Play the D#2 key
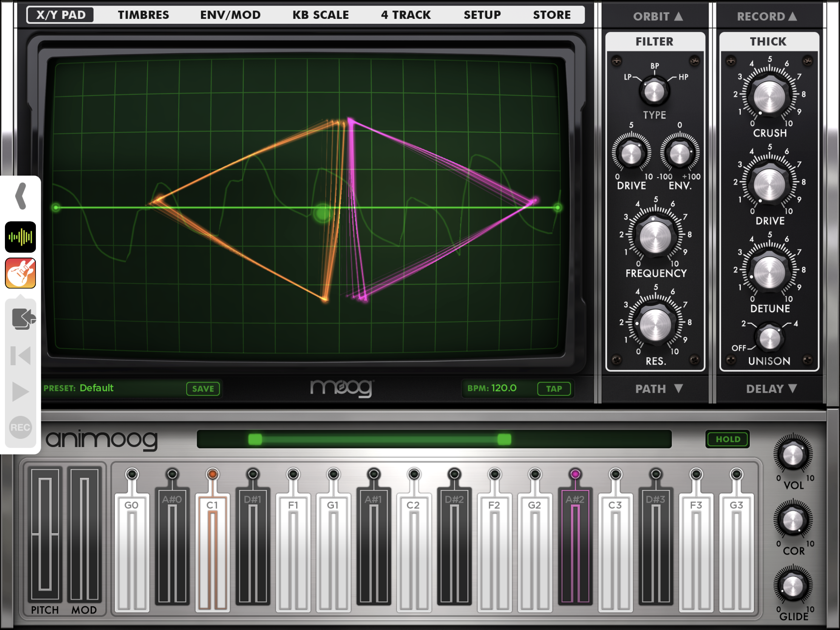Image resolution: width=840 pixels, height=630 pixels. coord(454,546)
